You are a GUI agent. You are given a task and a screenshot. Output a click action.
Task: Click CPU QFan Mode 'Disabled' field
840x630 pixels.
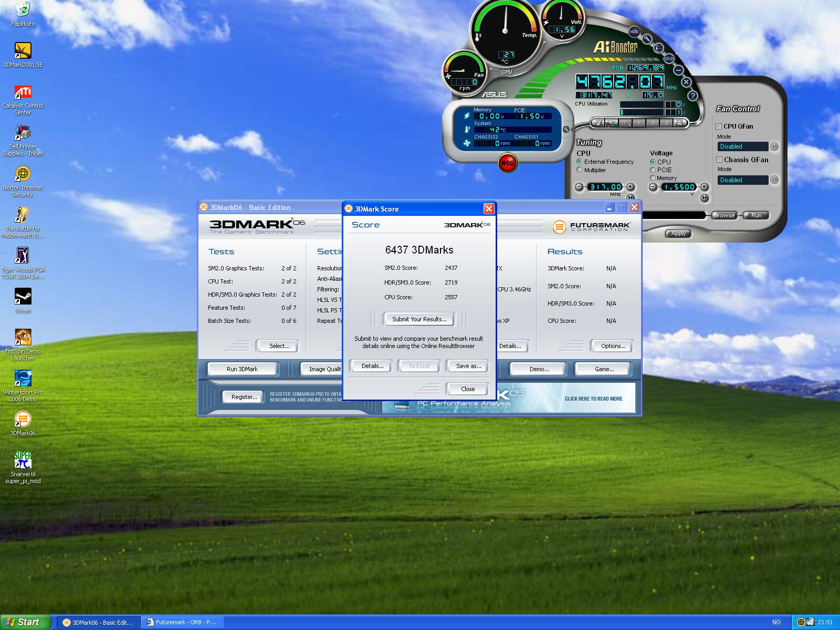coord(742,146)
